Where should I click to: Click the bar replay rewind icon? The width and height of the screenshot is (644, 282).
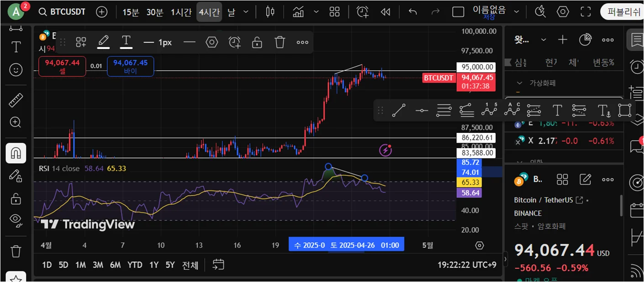pyautogui.click(x=385, y=12)
